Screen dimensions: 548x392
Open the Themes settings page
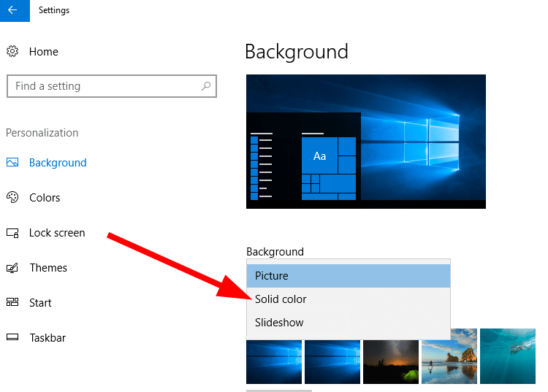[48, 268]
